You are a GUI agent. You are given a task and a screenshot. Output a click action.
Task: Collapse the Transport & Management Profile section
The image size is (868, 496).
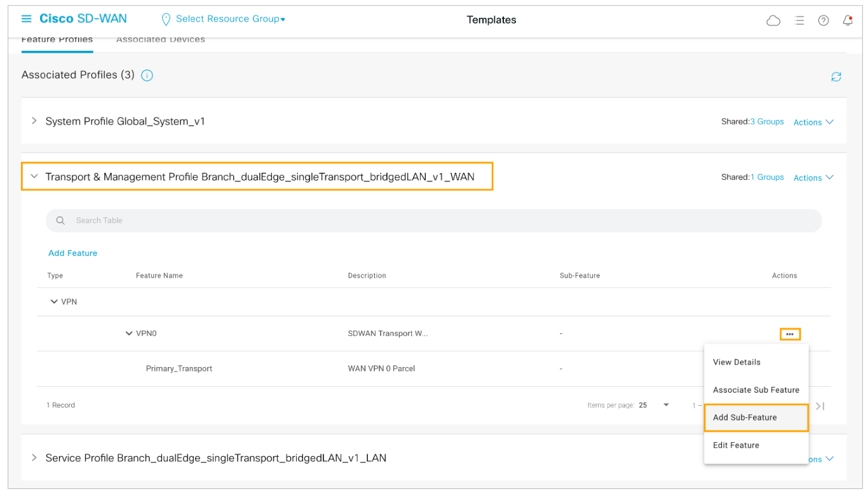[34, 177]
